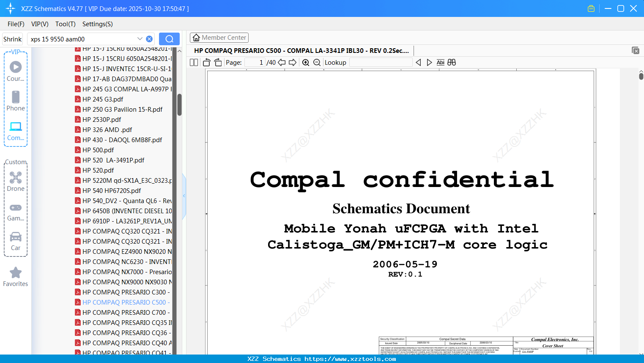Open HP 6910P - LA3261P file
This screenshot has width=644, height=363.
pos(123,221)
